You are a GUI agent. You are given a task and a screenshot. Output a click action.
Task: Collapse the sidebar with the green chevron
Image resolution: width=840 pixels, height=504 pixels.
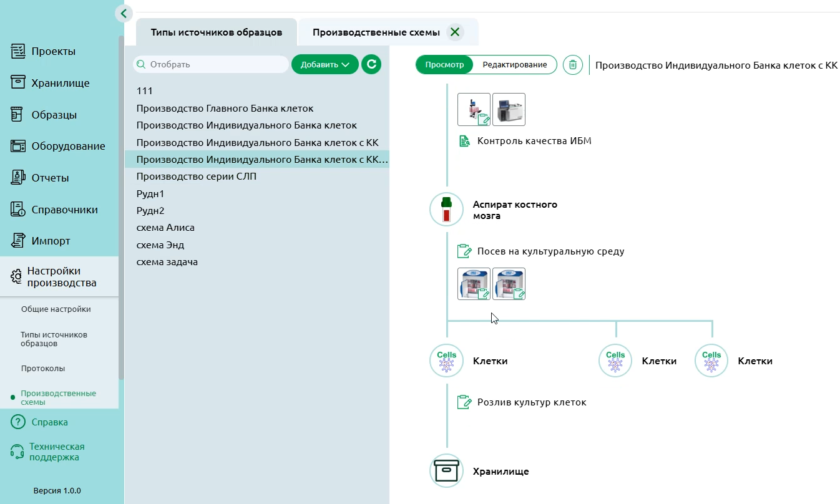[123, 13]
